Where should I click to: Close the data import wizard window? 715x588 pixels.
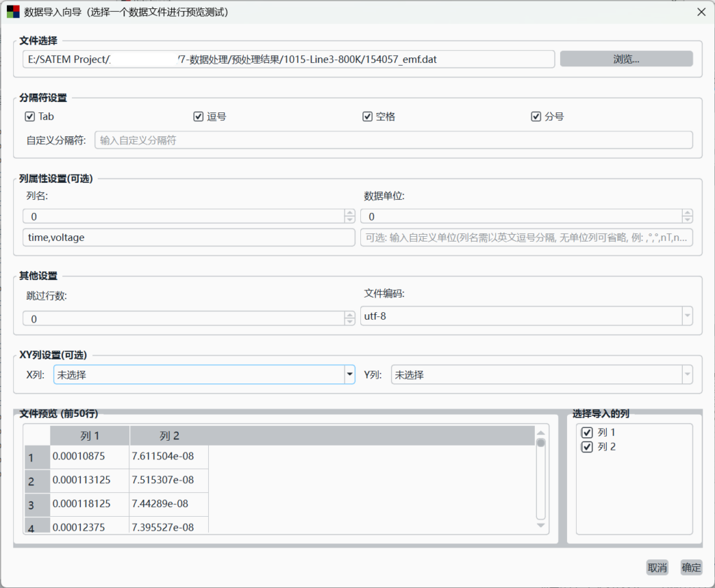click(701, 12)
